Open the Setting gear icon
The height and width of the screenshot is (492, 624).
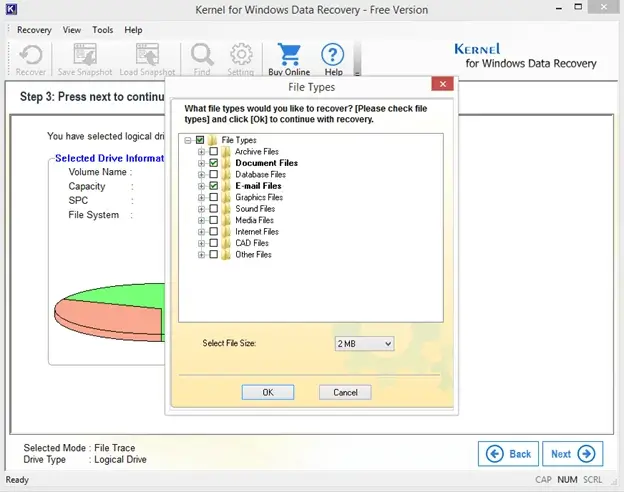241,55
